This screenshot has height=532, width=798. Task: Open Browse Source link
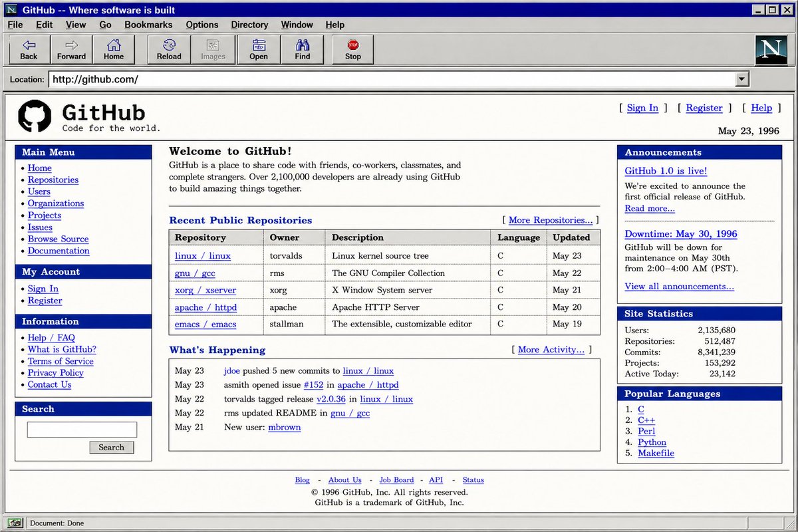[58, 239]
